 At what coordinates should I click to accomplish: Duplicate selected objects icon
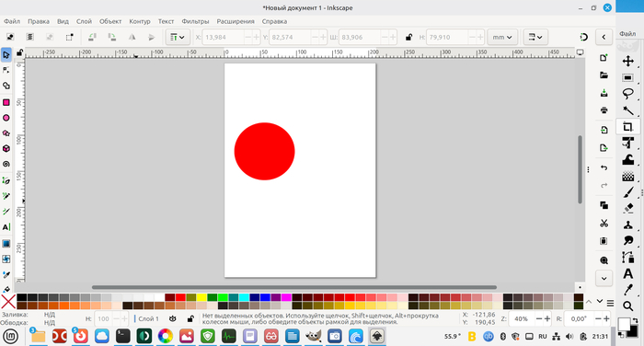[604, 205]
